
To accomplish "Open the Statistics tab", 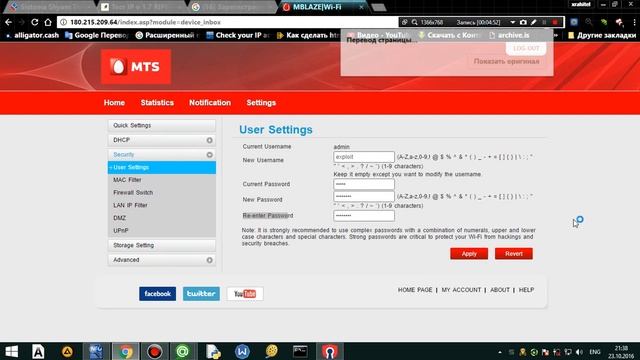I will coord(157,103).
